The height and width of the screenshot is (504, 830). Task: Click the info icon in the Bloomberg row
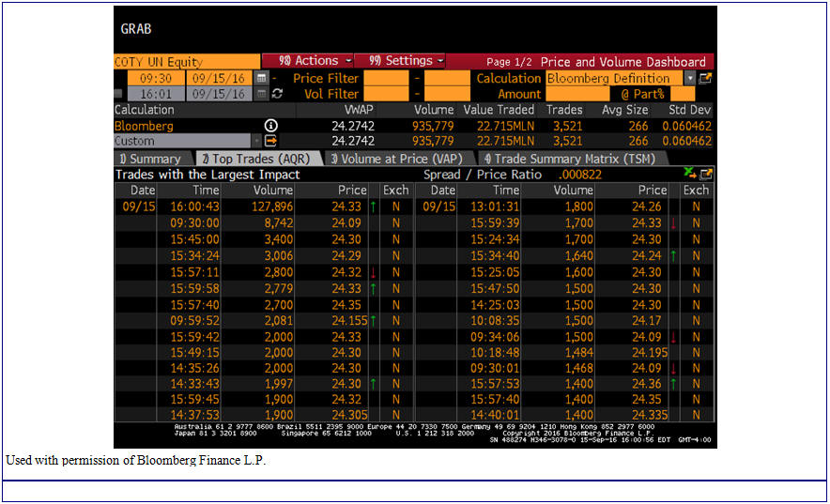click(271, 126)
